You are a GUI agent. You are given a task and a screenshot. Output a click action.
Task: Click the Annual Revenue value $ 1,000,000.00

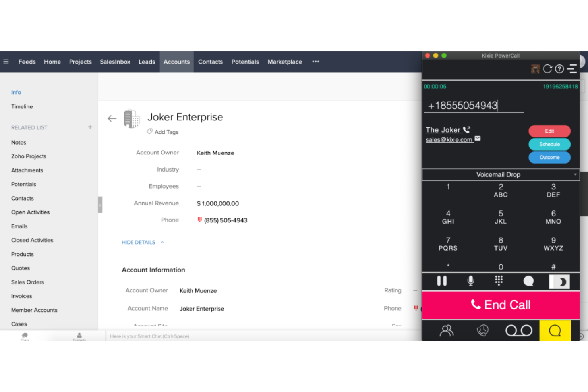coord(218,203)
